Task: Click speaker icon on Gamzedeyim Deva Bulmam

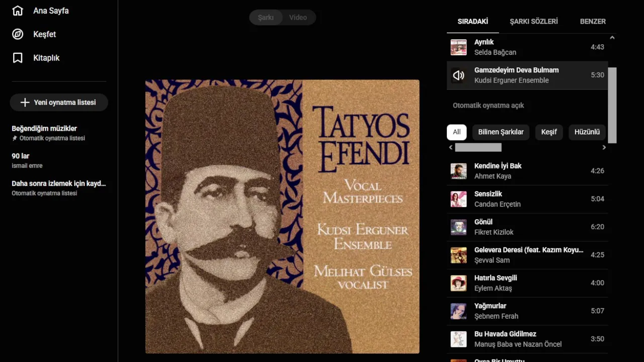Action: click(458, 75)
